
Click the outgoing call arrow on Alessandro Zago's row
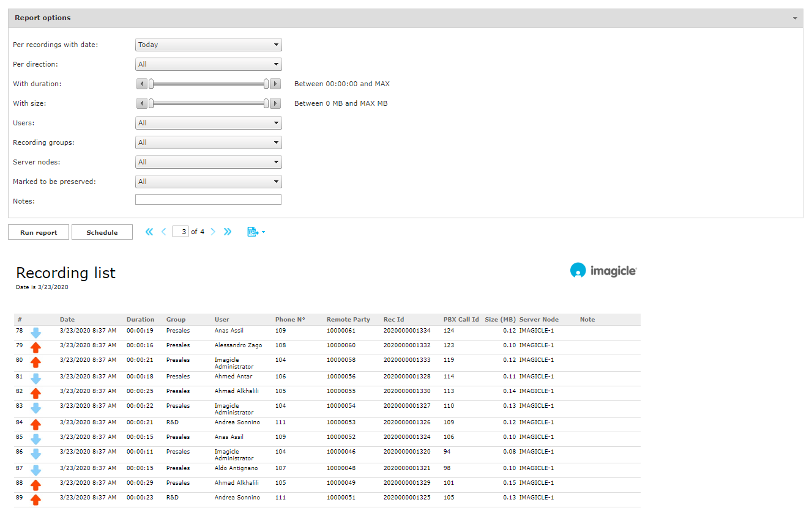35,348
